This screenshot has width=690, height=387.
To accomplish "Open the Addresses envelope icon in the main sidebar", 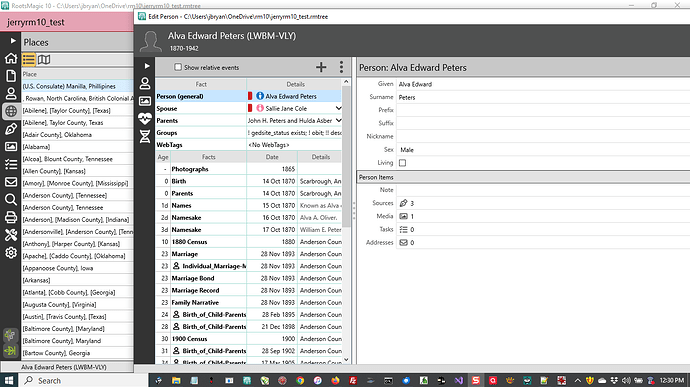I will [11, 182].
